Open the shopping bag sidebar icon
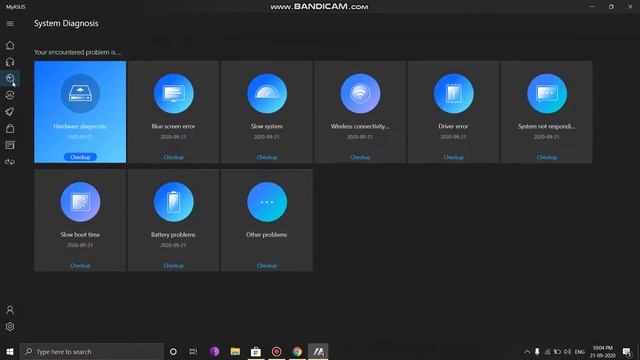Viewport: 640px width, 360px height. point(10,129)
